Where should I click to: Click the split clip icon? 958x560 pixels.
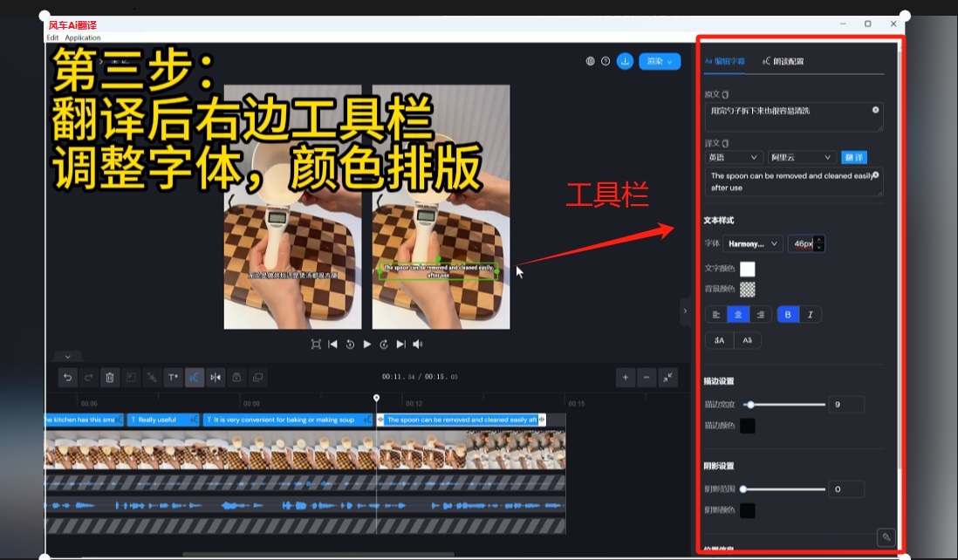click(216, 378)
